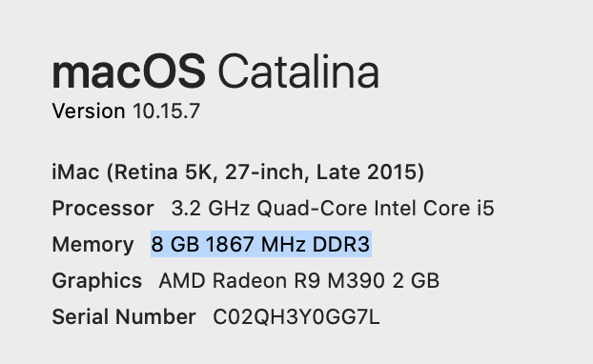
Task: Click the Serial Number label
Action: click(x=124, y=316)
